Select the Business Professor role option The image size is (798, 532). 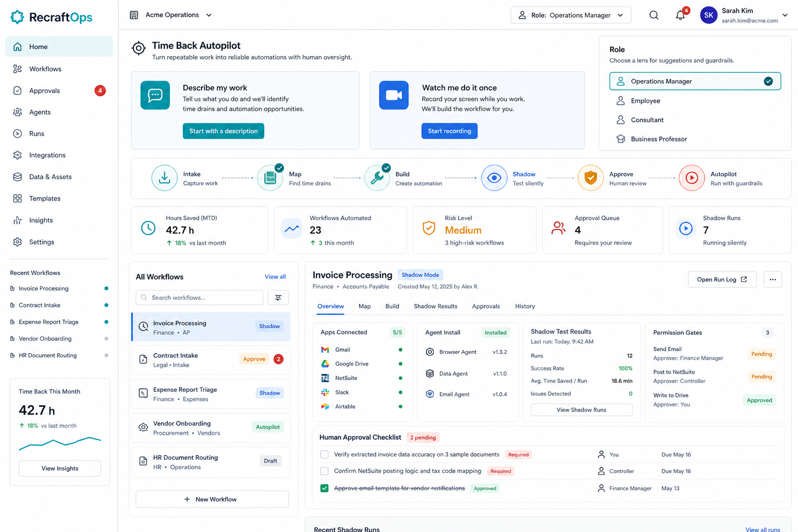tap(695, 139)
